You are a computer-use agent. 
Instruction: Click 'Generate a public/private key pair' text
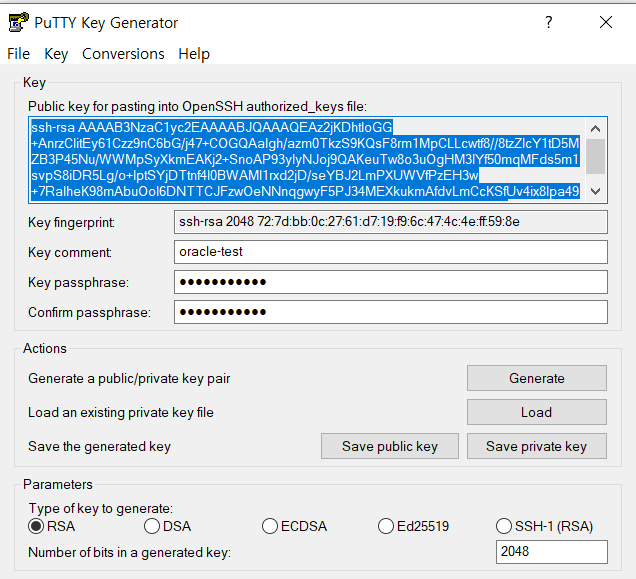(129, 379)
